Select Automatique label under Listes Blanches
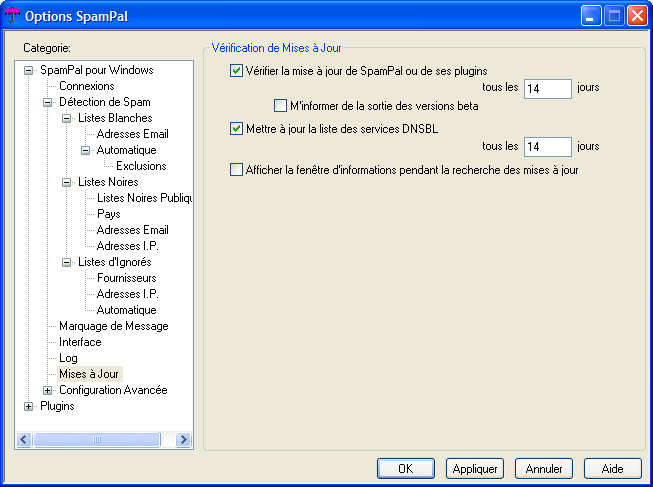This screenshot has height=487, width=653. (127, 150)
